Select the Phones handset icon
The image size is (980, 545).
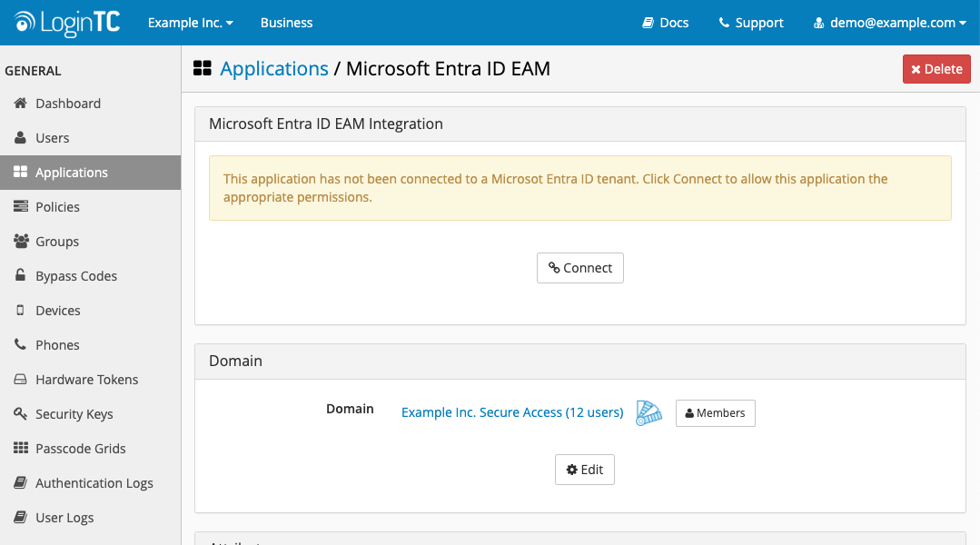tap(20, 344)
